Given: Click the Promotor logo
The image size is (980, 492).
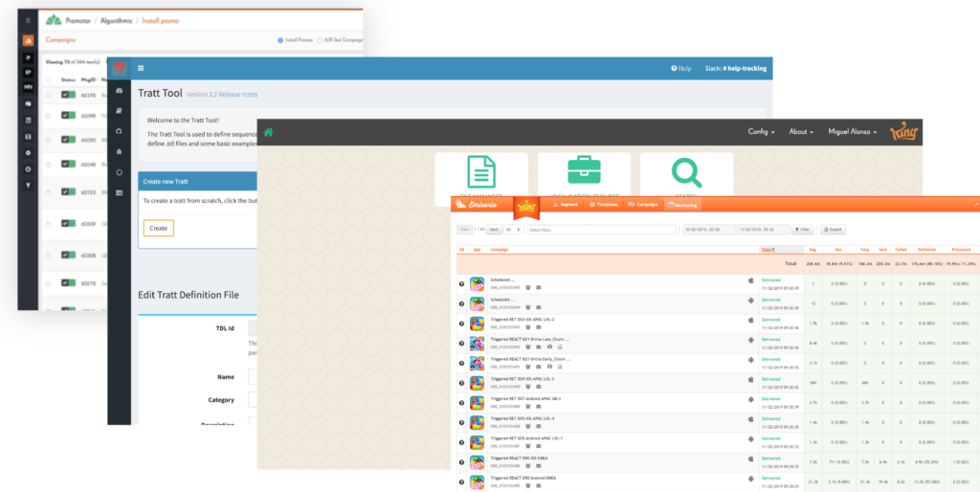Looking at the screenshot, I should pos(54,20).
